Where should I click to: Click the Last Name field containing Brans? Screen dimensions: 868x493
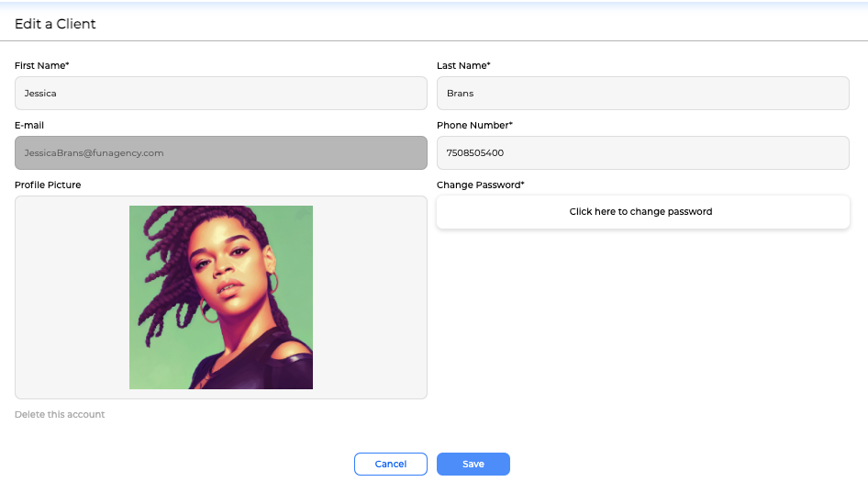tap(642, 93)
